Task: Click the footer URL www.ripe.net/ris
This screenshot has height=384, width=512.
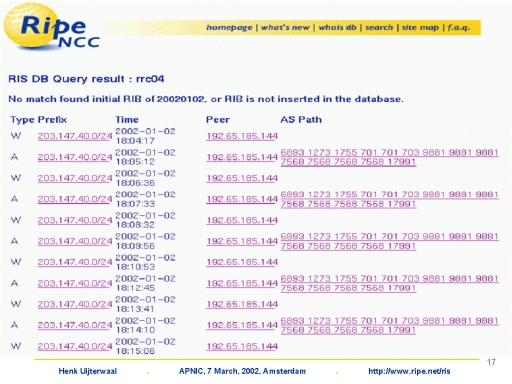Action: [x=409, y=371]
